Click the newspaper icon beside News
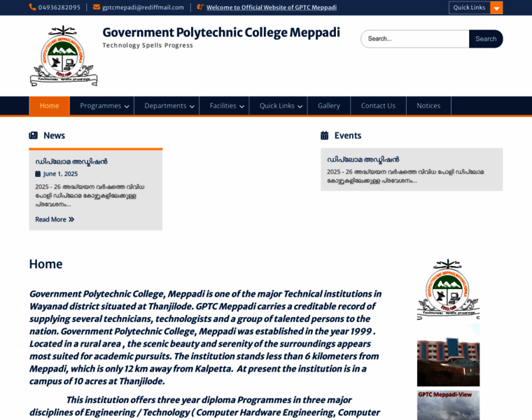Viewport: 532px width, 420px height. [34, 135]
